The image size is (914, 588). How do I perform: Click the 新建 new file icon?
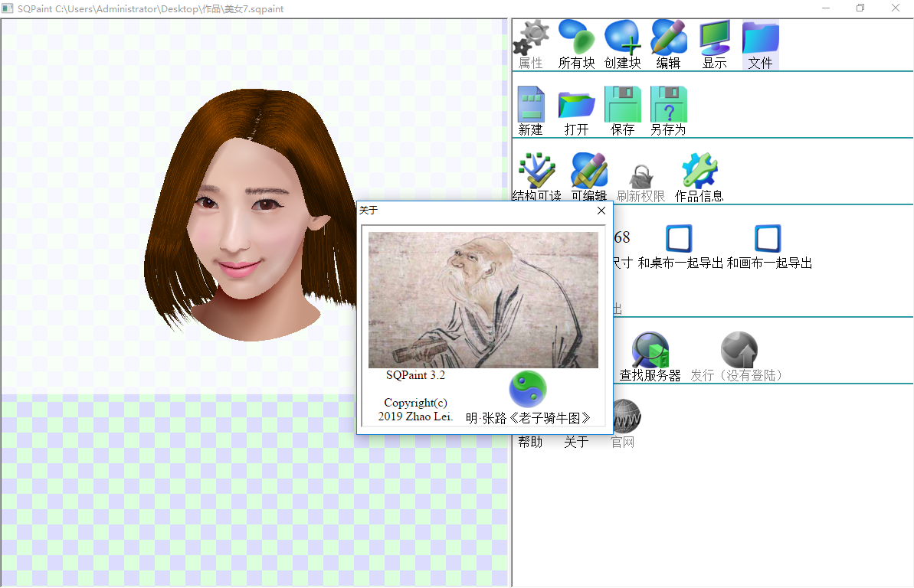pos(530,110)
